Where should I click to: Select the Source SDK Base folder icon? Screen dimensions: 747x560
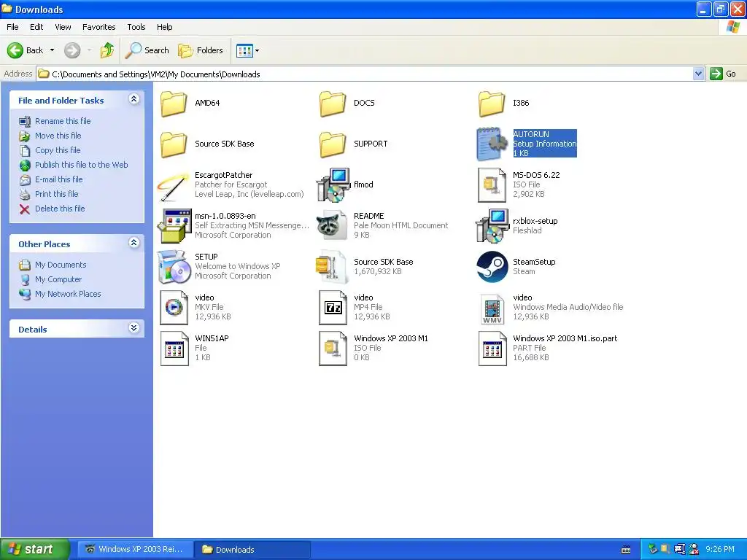174,144
